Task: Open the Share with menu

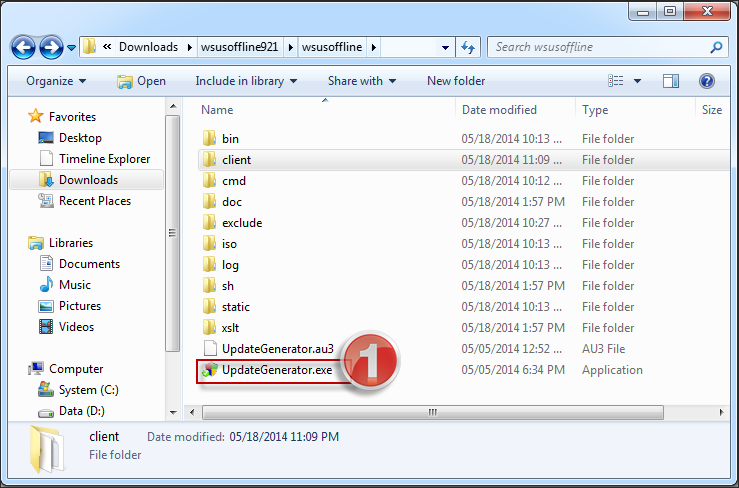Action: tap(361, 81)
